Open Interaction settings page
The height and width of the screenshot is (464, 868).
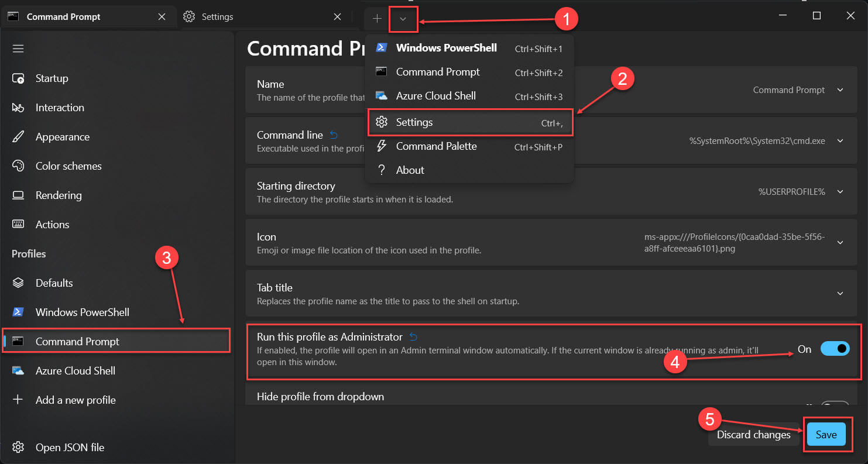[117, 108]
